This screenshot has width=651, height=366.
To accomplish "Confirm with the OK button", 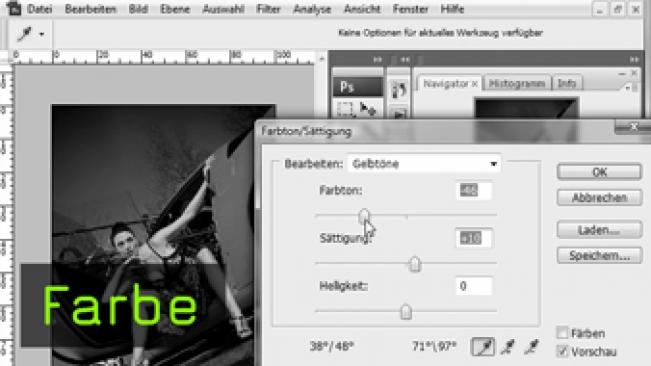I will (x=600, y=172).
